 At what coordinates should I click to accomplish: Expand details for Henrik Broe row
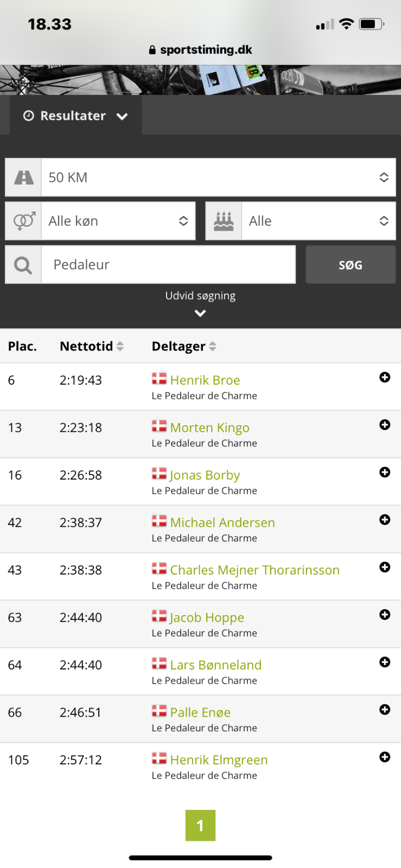pos(385,378)
